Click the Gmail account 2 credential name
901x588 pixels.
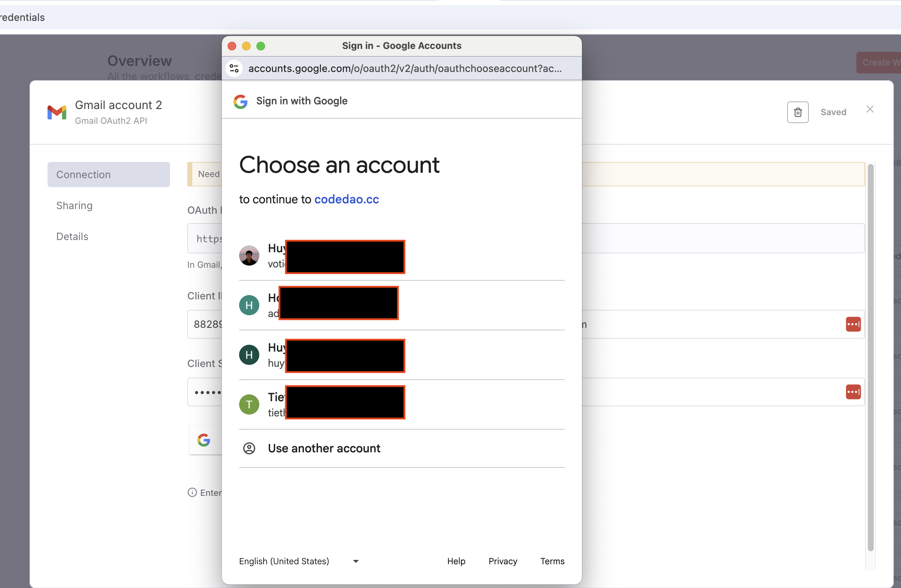[x=118, y=105]
